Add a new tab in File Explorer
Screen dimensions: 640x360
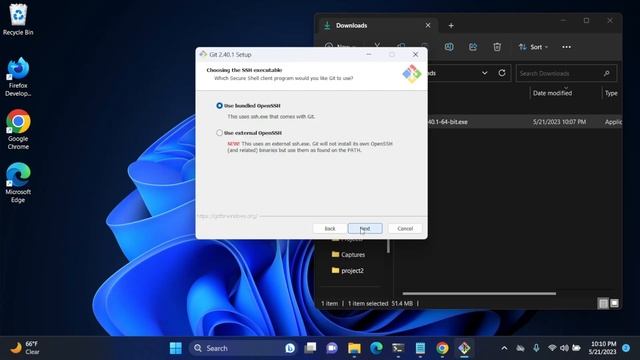pos(451,25)
